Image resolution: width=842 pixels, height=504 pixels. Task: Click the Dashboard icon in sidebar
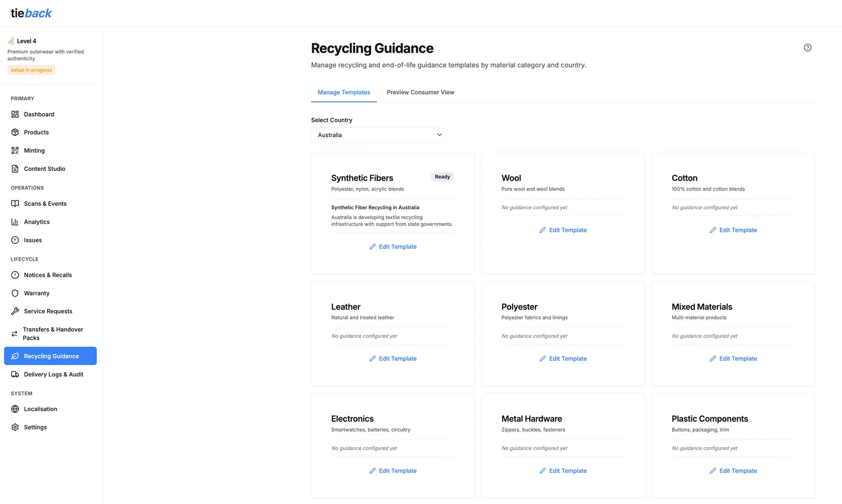pyautogui.click(x=15, y=114)
